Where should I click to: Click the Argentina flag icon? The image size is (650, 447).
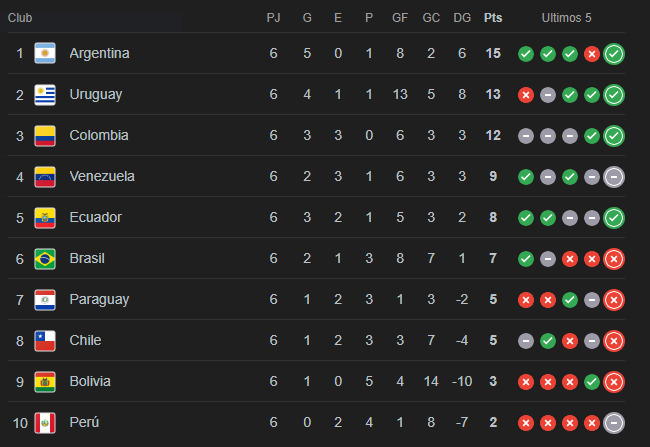click(x=45, y=53)
